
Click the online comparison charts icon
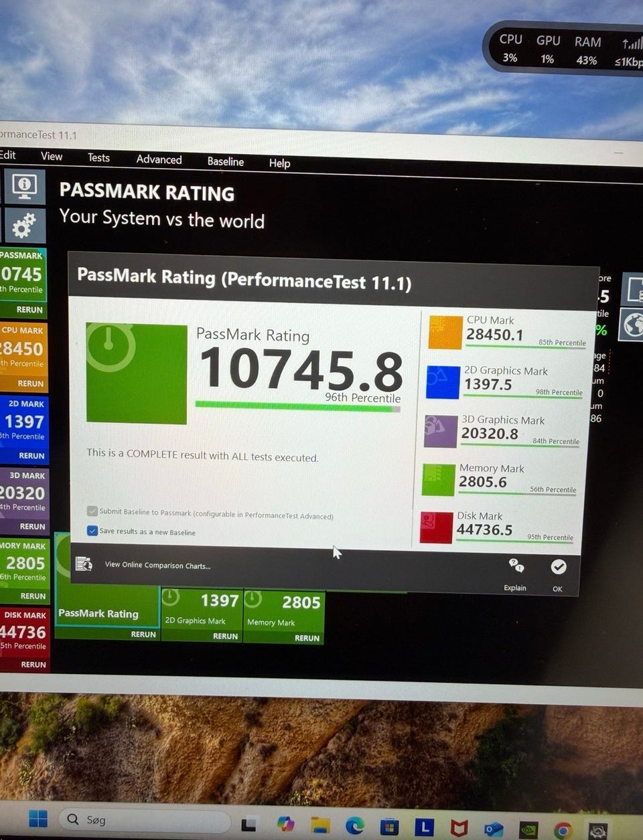(84, 564)
